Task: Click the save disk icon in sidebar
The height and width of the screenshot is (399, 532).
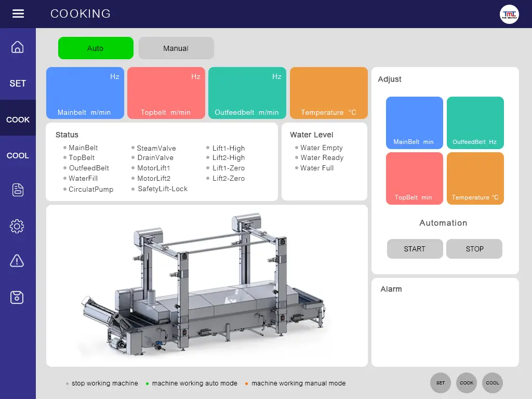Action: pyautogui.click(x=18, y=297)
